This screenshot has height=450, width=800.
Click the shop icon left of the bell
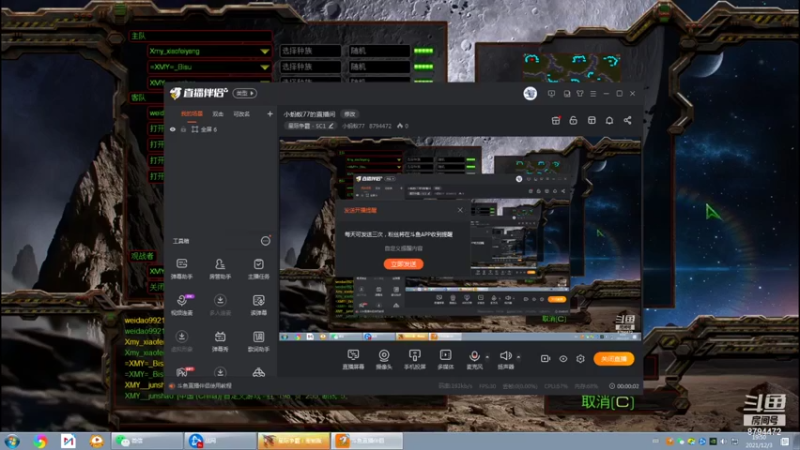point(591,120)
